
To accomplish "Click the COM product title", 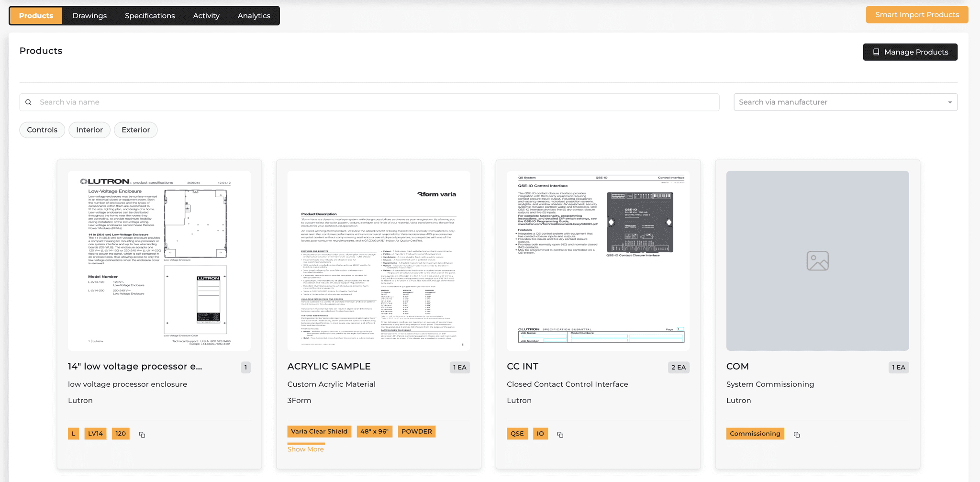I will pyautogui.click(x=737, y=366).
